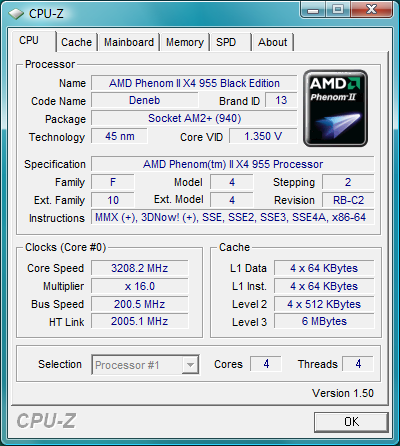400x446 pixels.
Task: Go to the SPD tab
Action: 230,42
